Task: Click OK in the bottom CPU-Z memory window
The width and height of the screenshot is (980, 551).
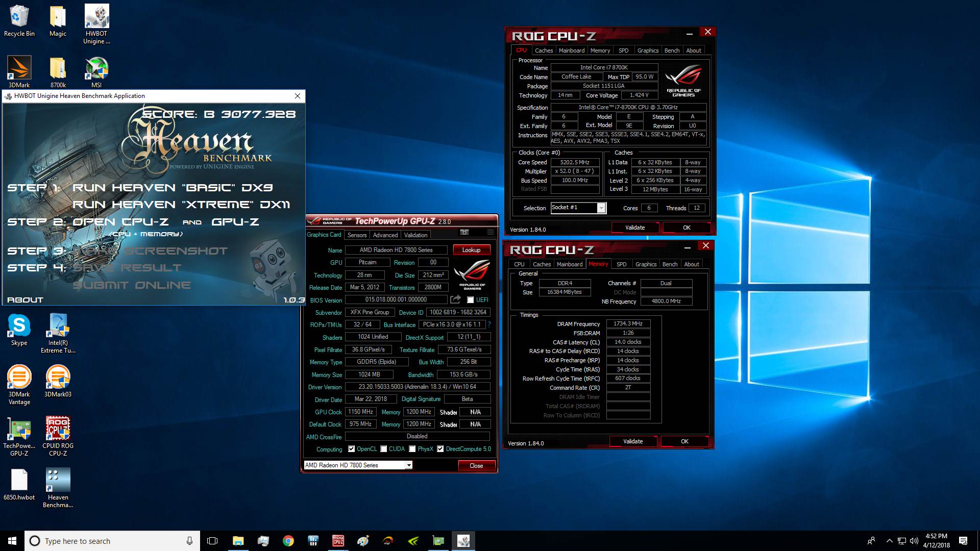Action: click(x=684, y=441)
